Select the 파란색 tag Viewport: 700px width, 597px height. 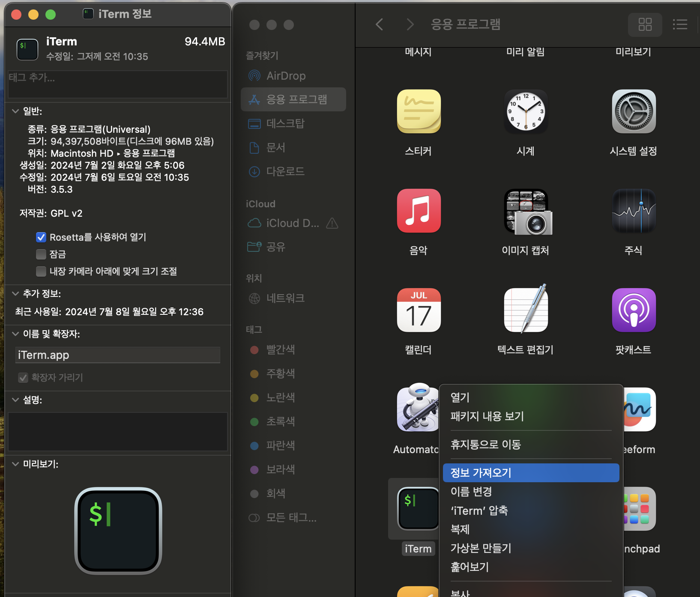coord(294,446)
